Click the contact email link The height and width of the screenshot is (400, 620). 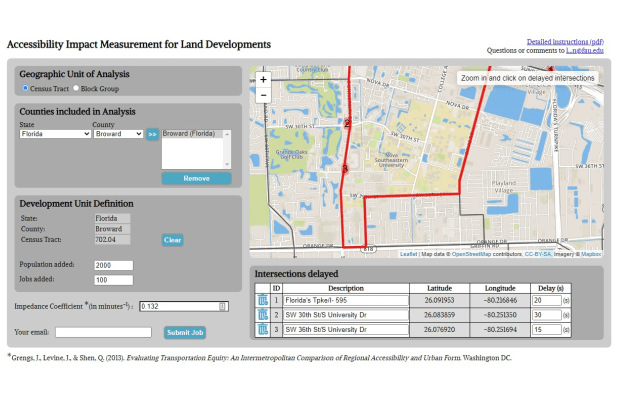[x=585, y=51]
